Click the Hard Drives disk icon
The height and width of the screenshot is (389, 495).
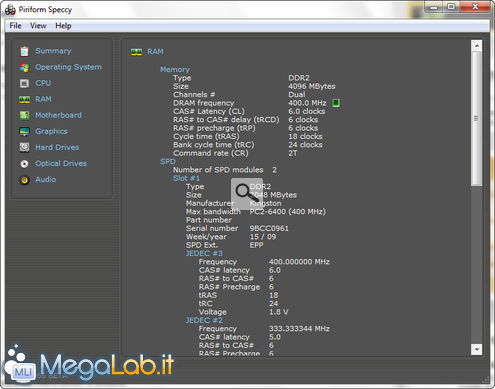click(x=24, y=147)
